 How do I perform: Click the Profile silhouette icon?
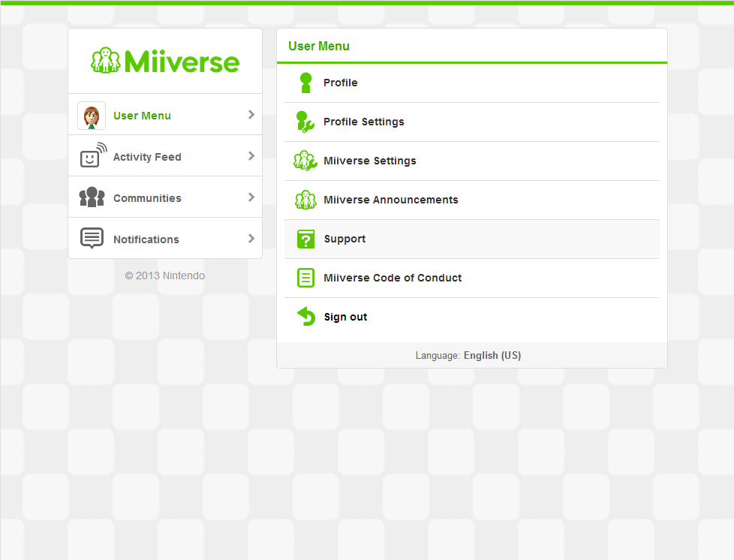pos(305,83)
